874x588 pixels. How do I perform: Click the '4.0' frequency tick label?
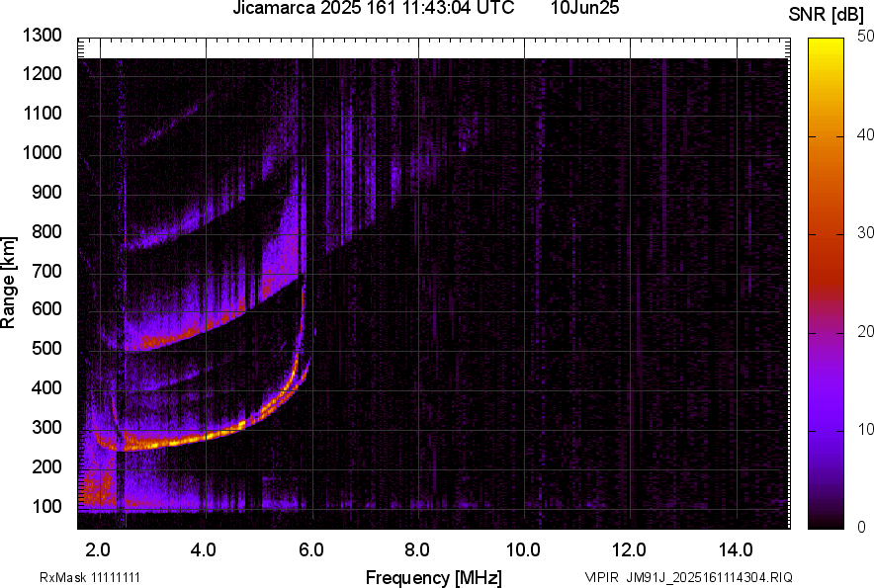204,549
